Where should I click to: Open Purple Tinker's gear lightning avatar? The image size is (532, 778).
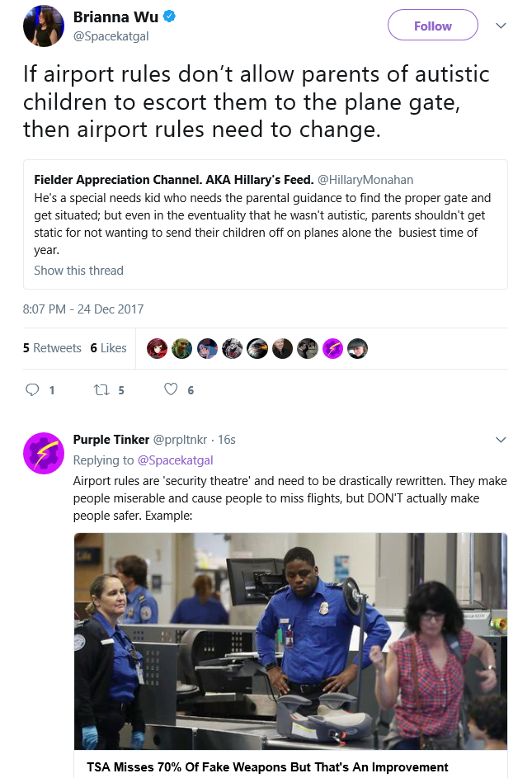coord(44,453)
